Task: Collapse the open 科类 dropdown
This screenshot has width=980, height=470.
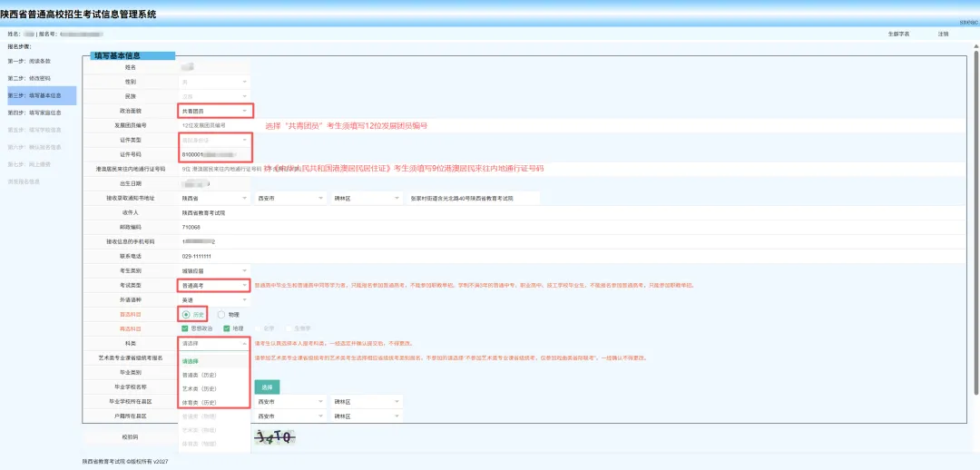Action: pos(214,343)
